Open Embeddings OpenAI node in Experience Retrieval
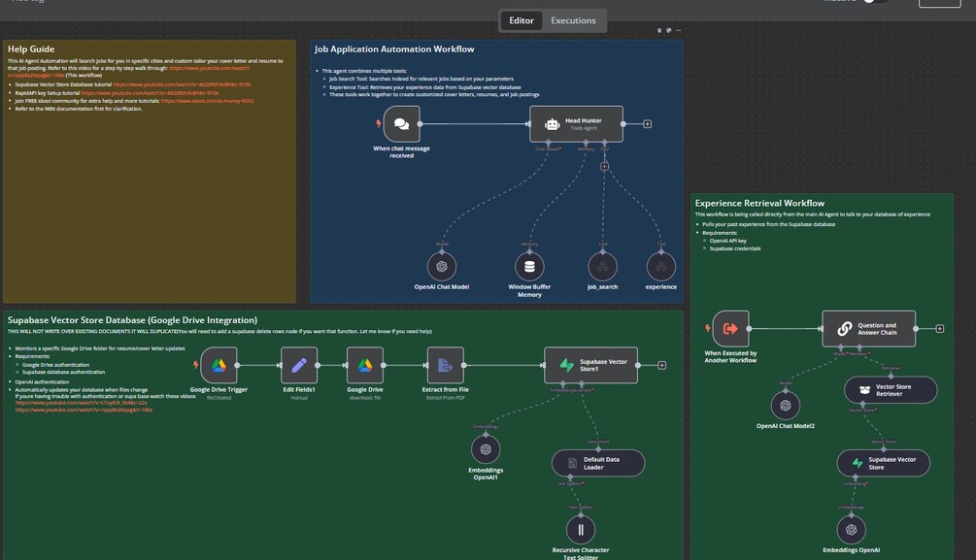976x560 pixels. [852, 530]
